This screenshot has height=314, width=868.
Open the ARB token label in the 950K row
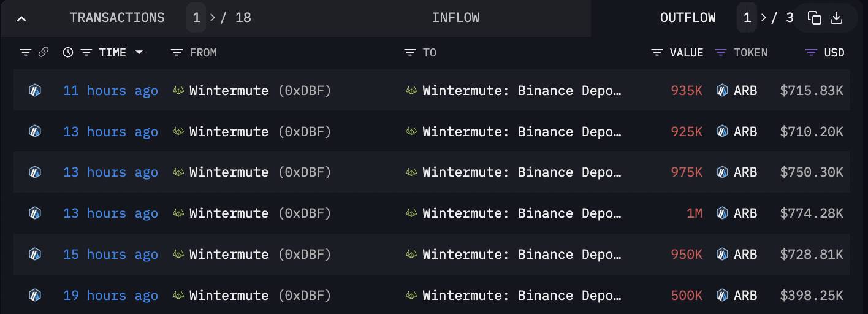745,254
